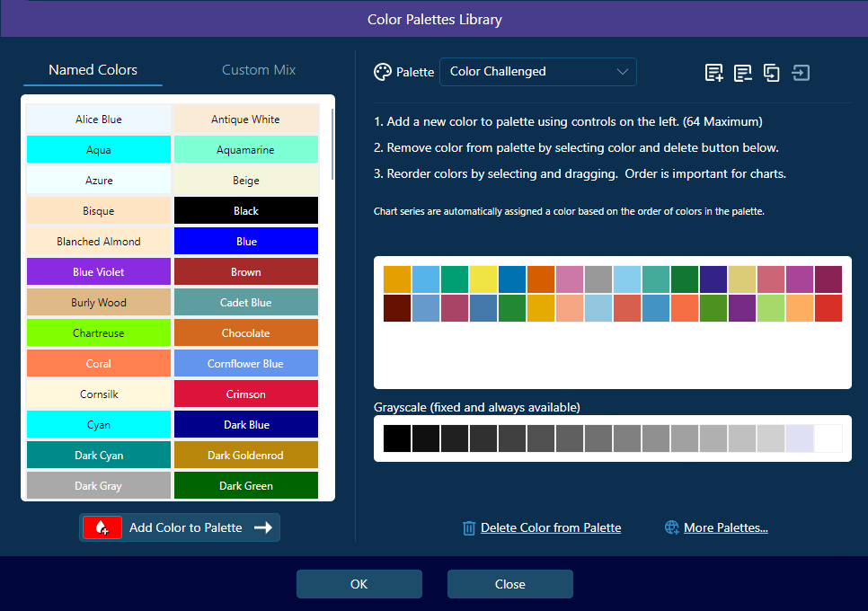Select the Black color entry
Screen dimensions: 868x611
point(246,210)
